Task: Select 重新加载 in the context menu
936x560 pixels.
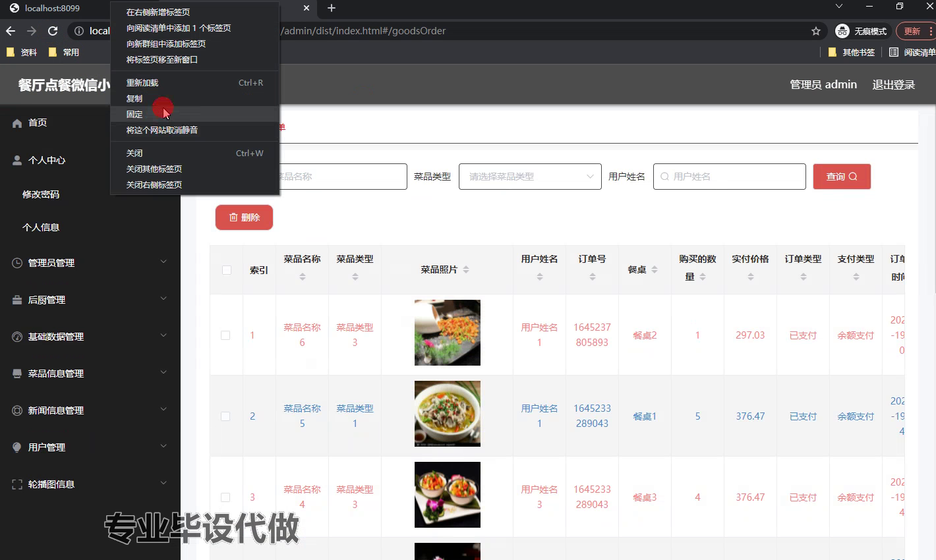Action: [195, 83]
